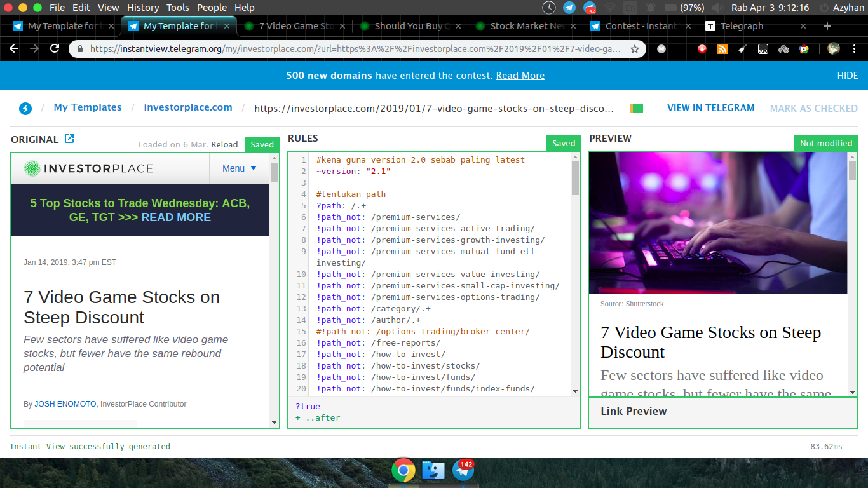868x488 pixels.
Task: Close the Telegraph tab
Action: pyautogui.click(x=803, y=26)
